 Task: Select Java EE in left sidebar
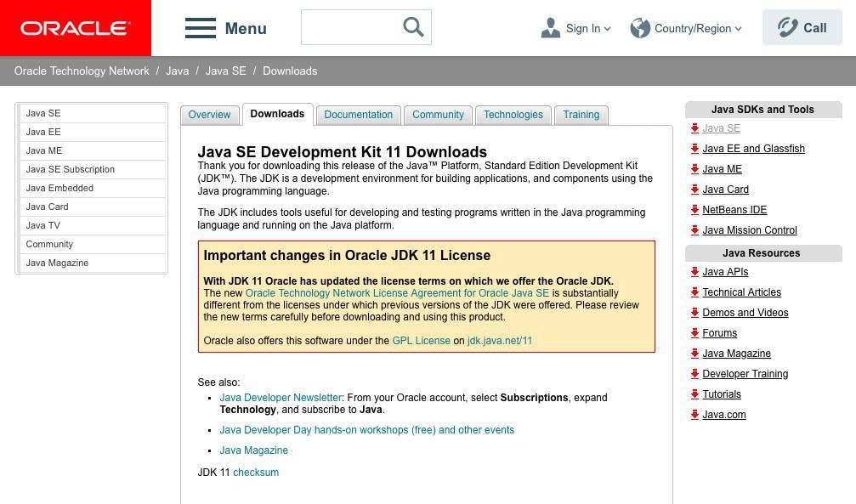pos(93,132)
